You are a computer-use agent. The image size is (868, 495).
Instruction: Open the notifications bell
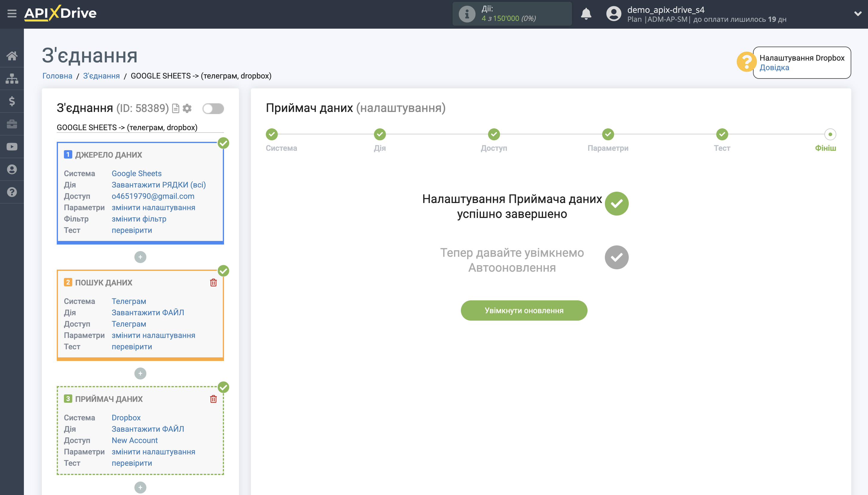coord(586,14)
